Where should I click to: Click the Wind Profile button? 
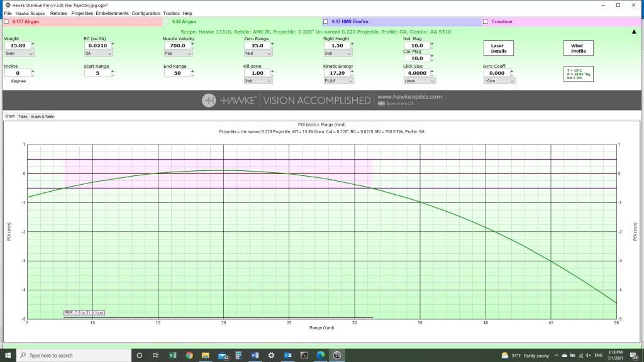[578, 48]
